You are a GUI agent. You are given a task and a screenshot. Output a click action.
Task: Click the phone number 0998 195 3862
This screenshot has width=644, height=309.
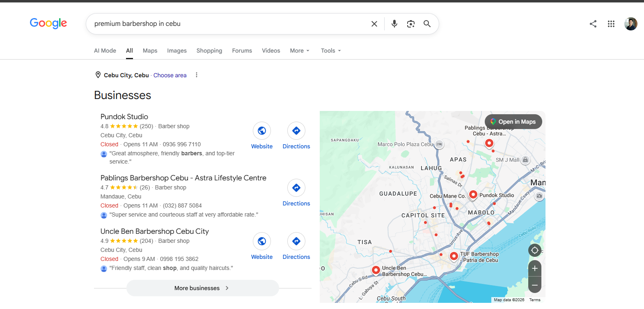coord(179,259)
